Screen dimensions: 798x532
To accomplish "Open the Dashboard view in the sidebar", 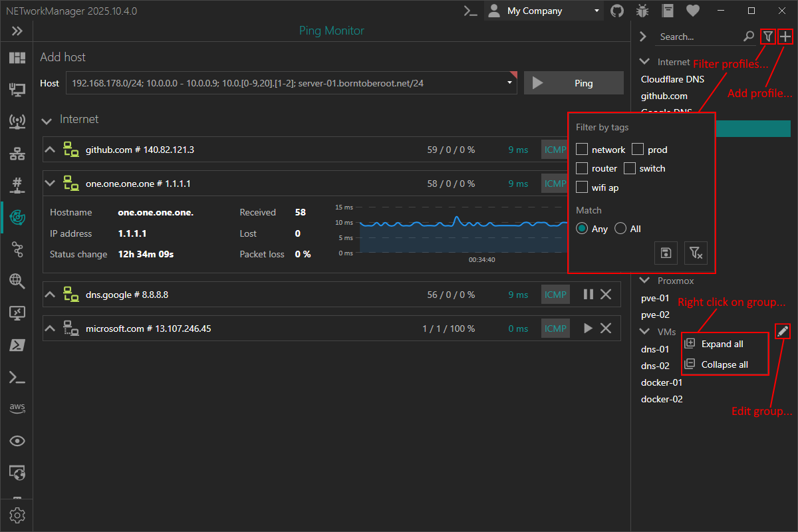I will [17, 58].
